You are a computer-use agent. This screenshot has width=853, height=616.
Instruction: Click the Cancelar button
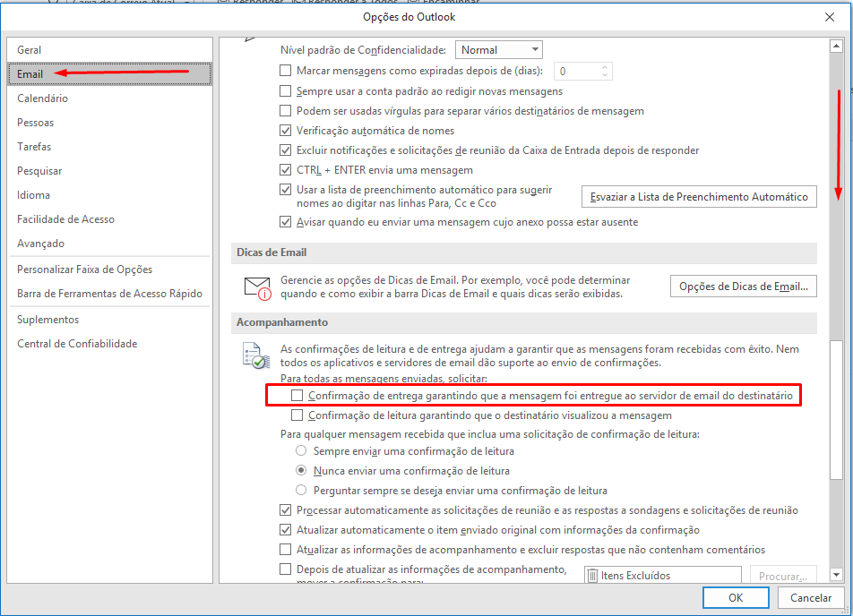[x=811, y=597]
